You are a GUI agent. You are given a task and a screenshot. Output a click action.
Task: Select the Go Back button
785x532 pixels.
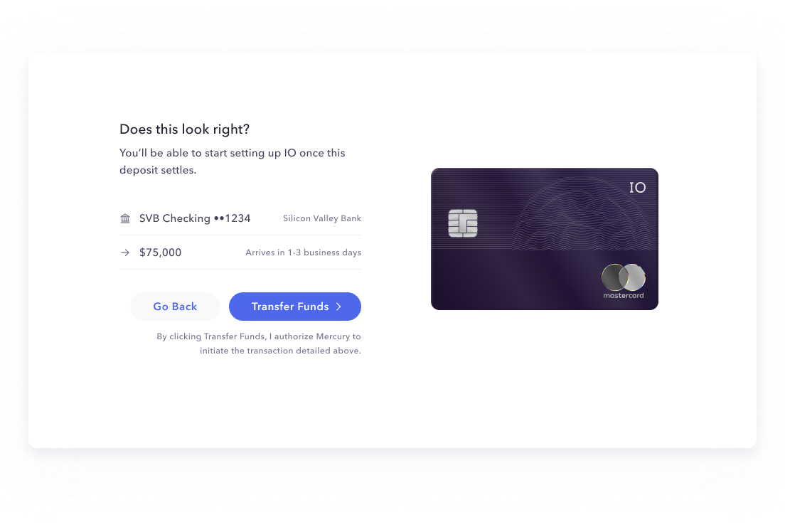[x=175, y=307]
